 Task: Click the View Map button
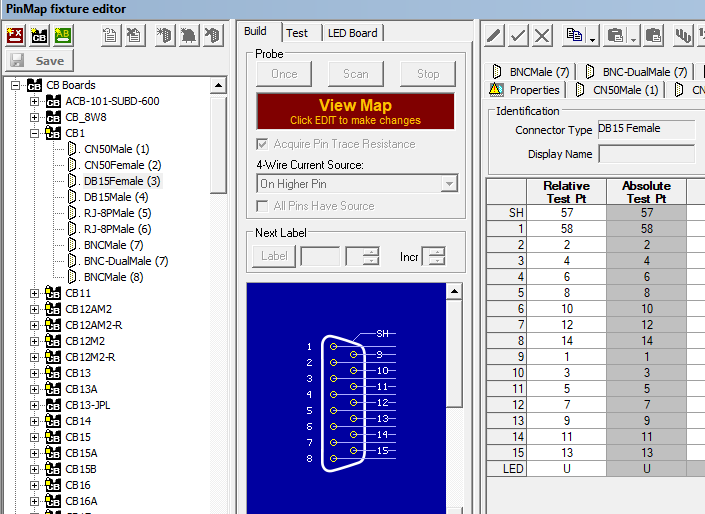(x=355, y=111)
